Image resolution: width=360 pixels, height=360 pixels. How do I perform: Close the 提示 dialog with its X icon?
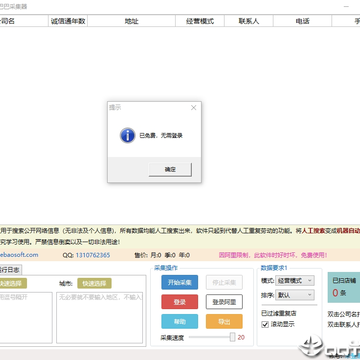click(193, 108)
